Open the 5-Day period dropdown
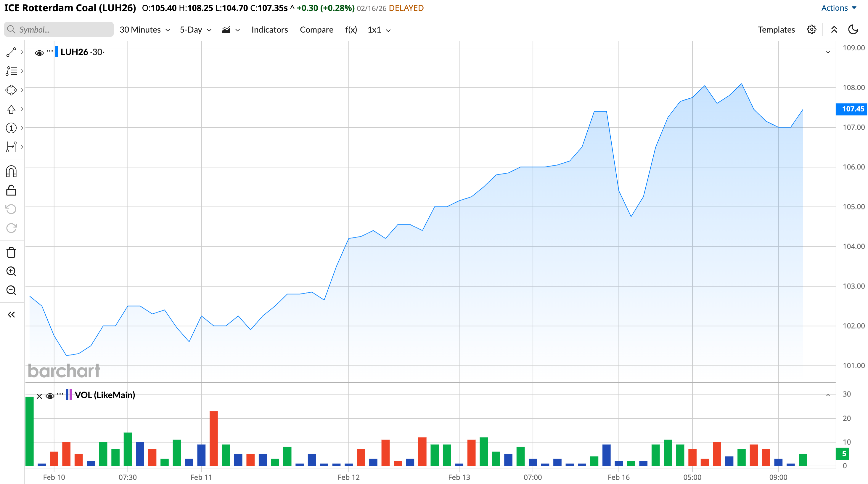 (195, 30)
